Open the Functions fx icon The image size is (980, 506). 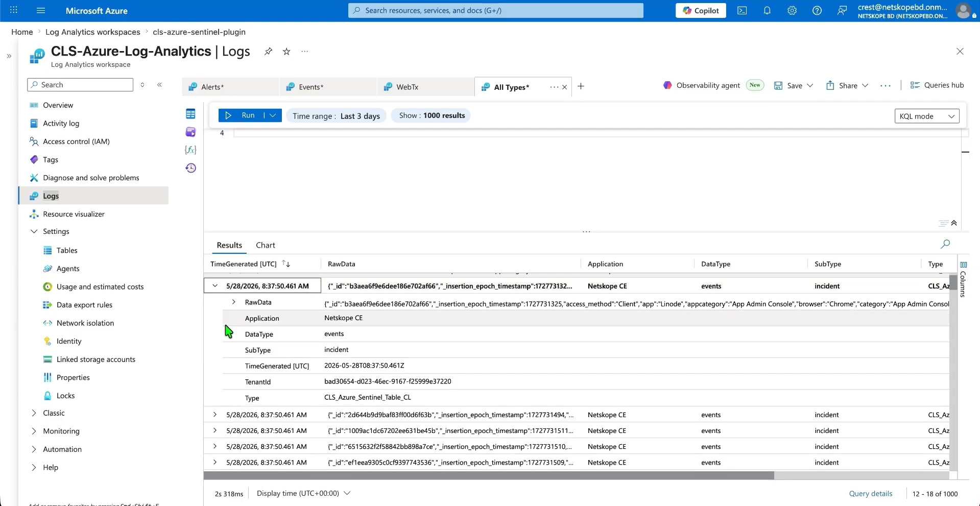(190, 150)
